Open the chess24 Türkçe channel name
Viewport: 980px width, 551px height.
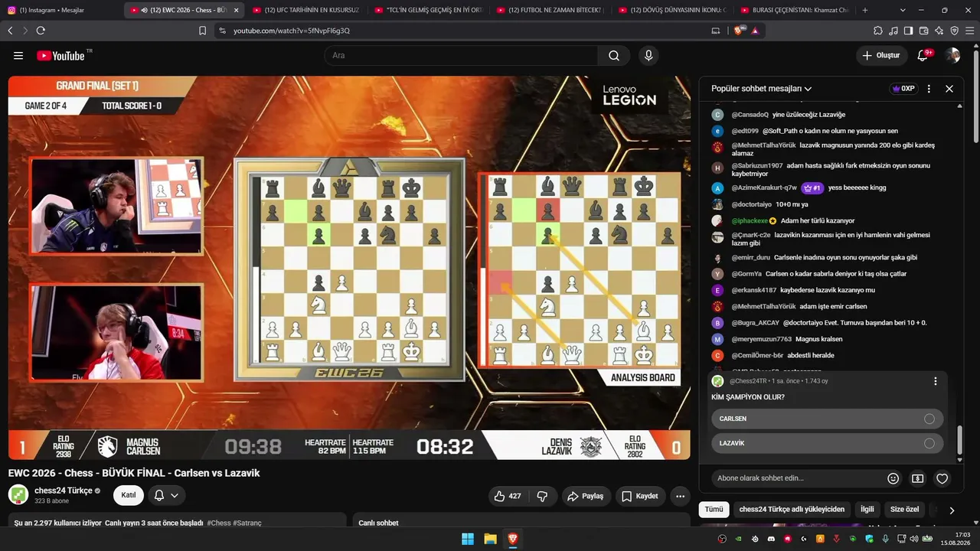tap(64, 491)
